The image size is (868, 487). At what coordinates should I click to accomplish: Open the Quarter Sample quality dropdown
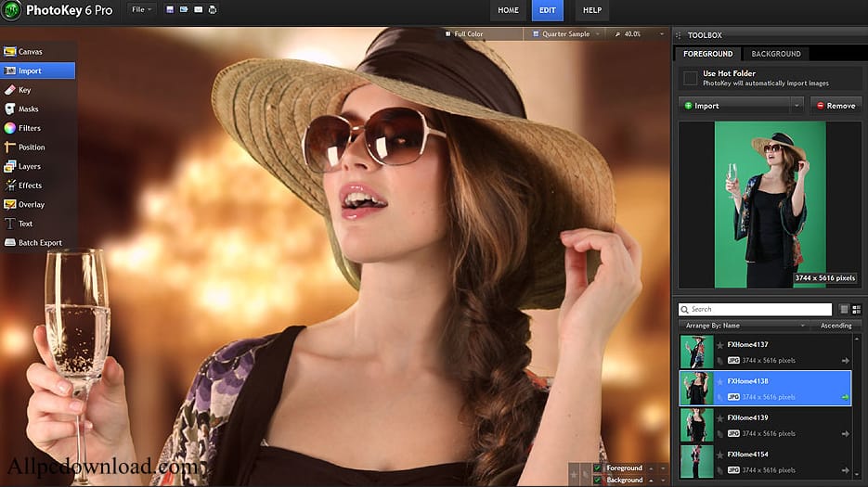pos(565,33)
